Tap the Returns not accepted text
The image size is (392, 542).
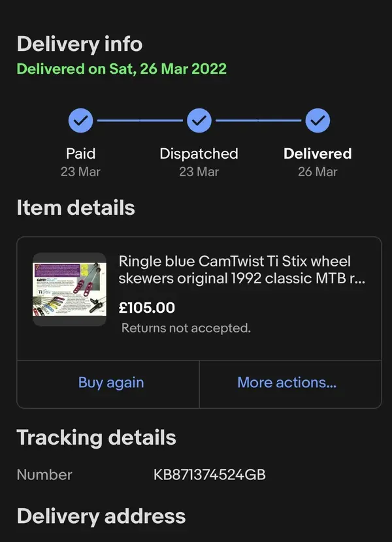pyautogui.click(x=186, y=328)
